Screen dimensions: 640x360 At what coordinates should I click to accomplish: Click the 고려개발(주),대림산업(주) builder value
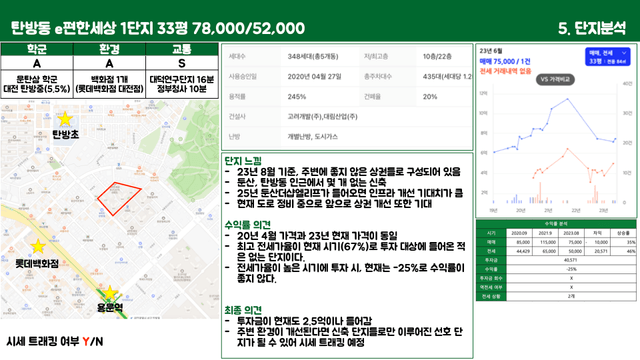(x=322, y=117)
